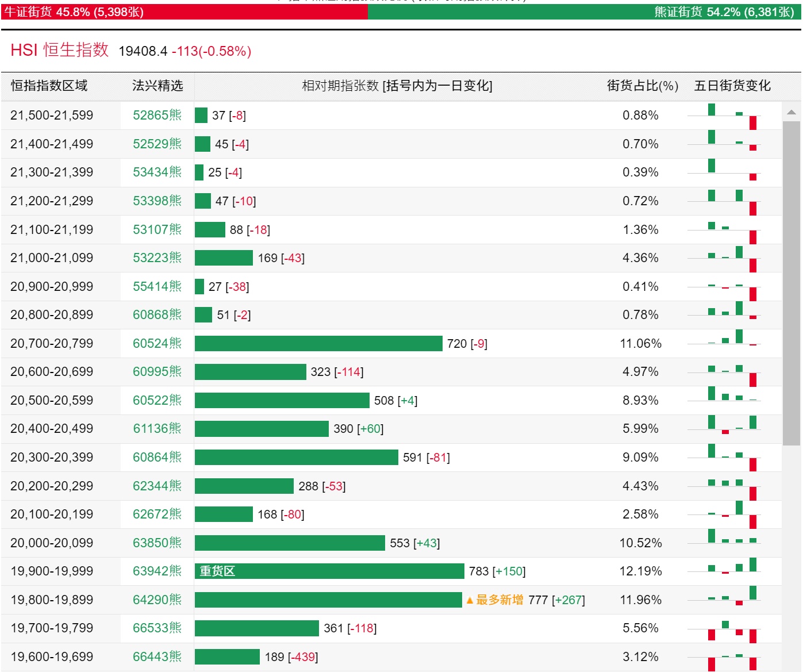Open warrant link 53398熊

point(157,201)
